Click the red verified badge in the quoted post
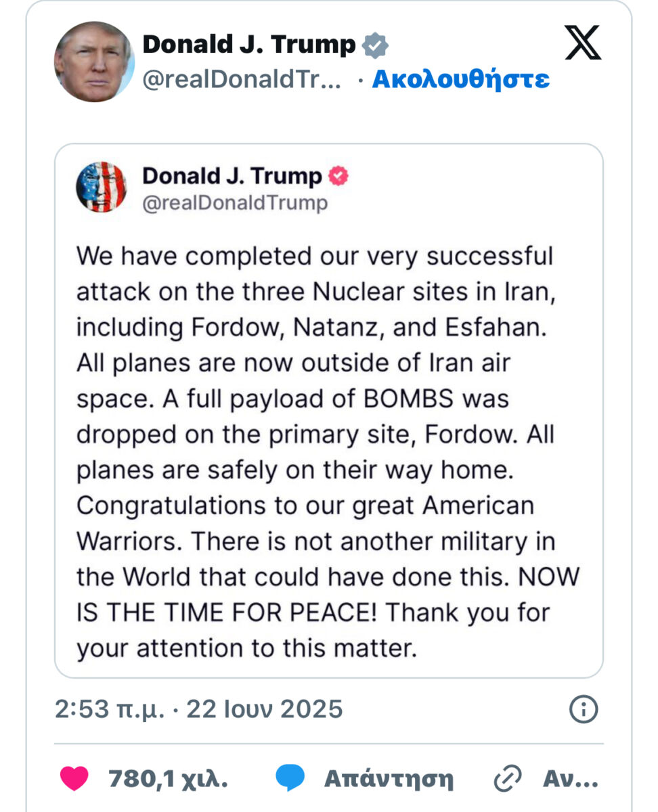 [338, 177]
